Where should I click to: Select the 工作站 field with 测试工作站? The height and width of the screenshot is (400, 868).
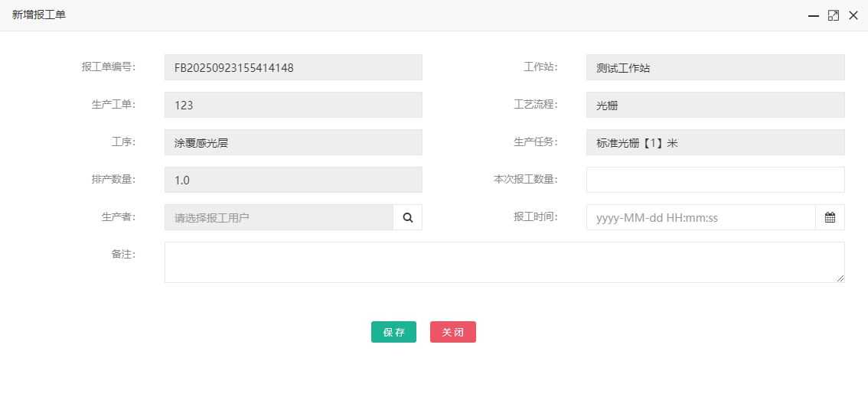tap(715, 67)
